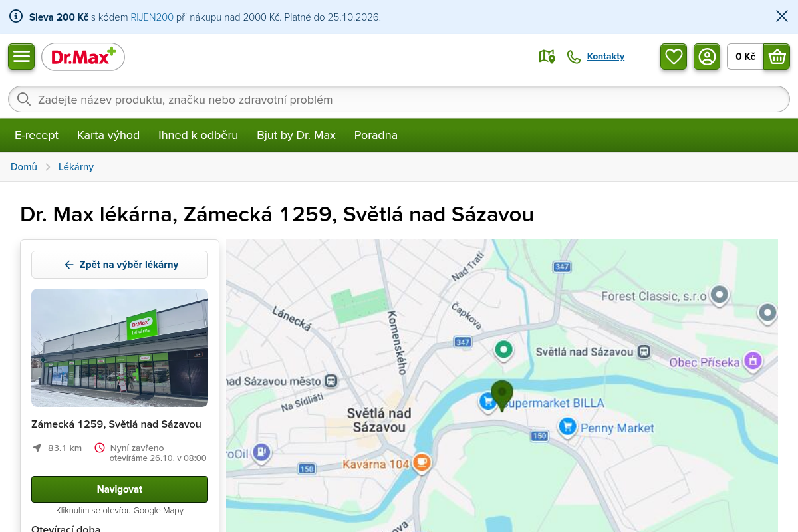Viewport: 798px width, 532px height.
Task: Go to Domů breadcrumb
Action: point(24,167)
